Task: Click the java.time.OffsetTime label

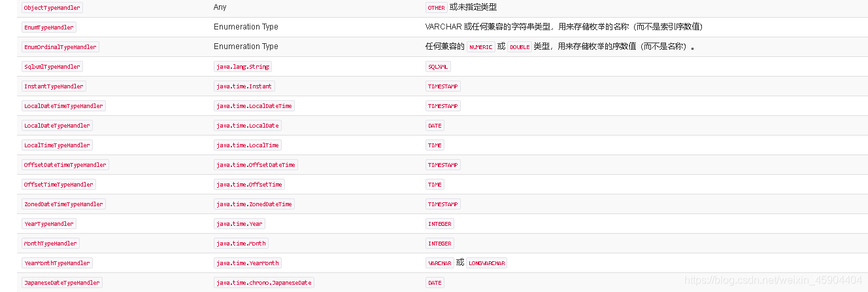Action: pos(249,185)
